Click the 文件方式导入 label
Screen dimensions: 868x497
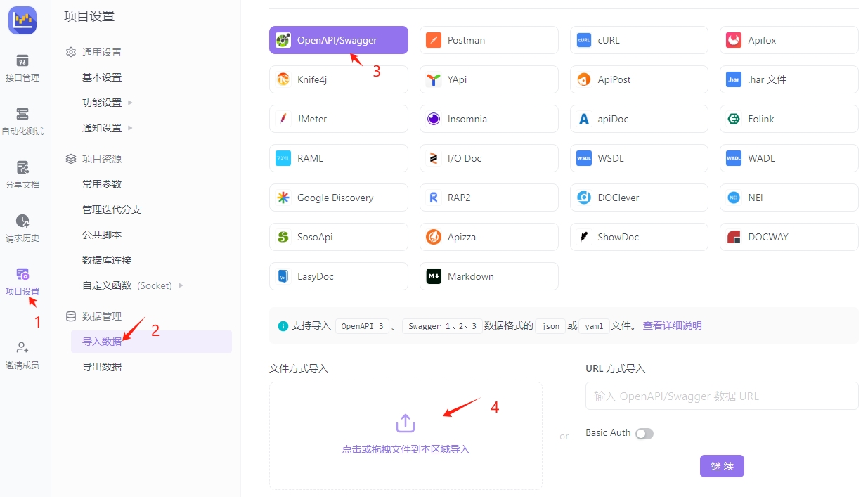(x=299, y=368)
